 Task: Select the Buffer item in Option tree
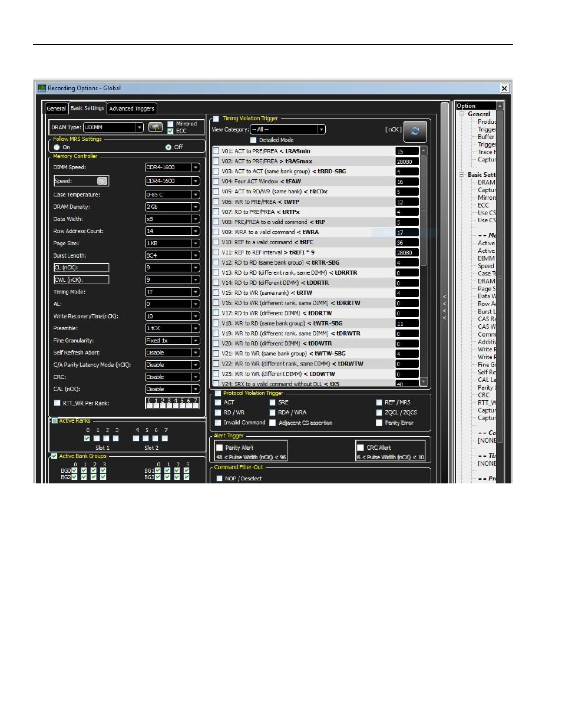pos(486,137)
